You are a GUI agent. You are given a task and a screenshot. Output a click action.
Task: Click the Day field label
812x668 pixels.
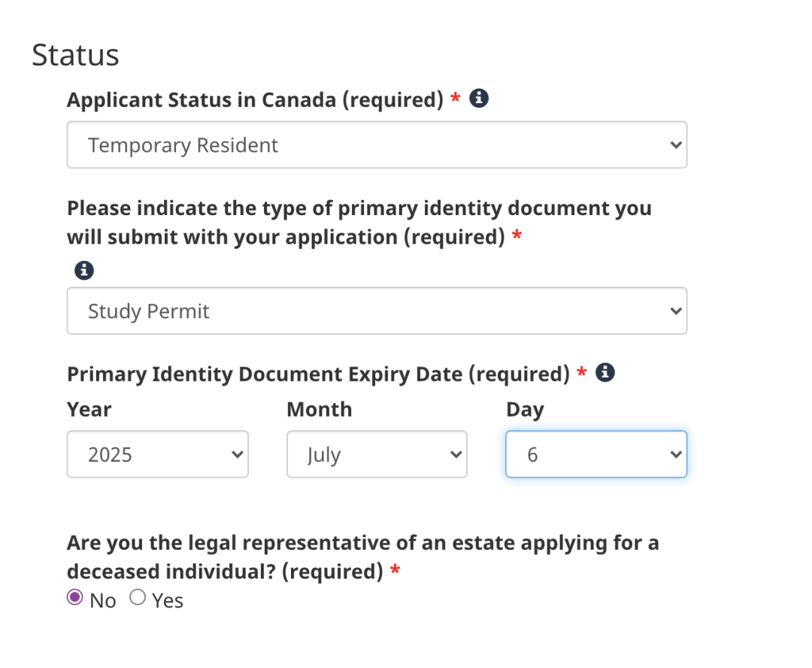point(525,410)
